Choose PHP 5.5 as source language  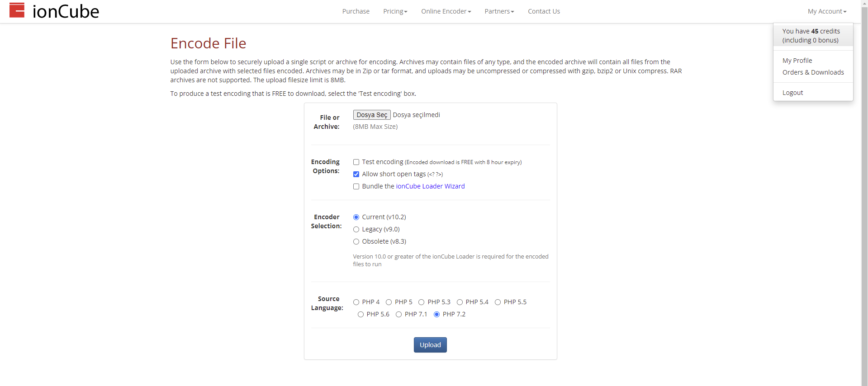(x=498, y=302)
